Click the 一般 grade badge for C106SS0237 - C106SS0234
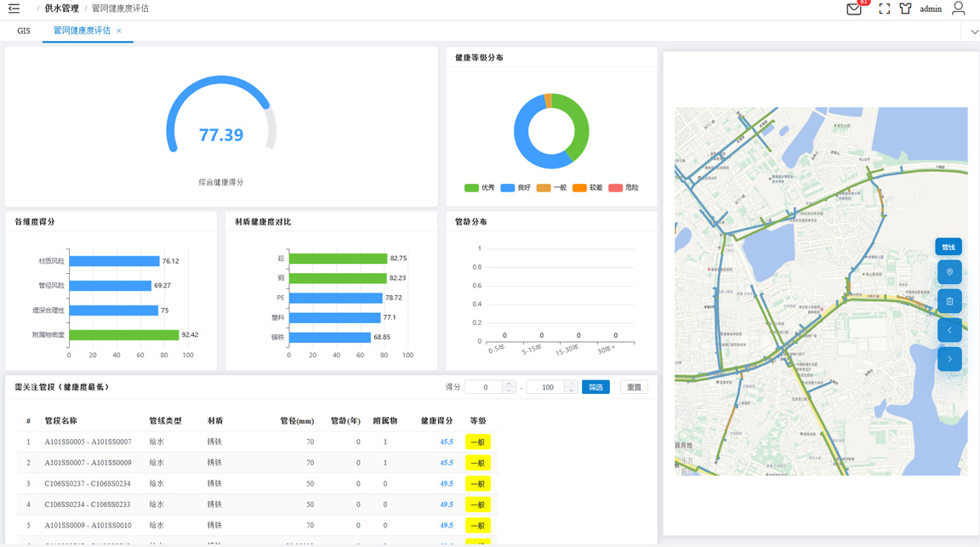Image resolution: width=980 pixels, height=547 pixels. 477,483
